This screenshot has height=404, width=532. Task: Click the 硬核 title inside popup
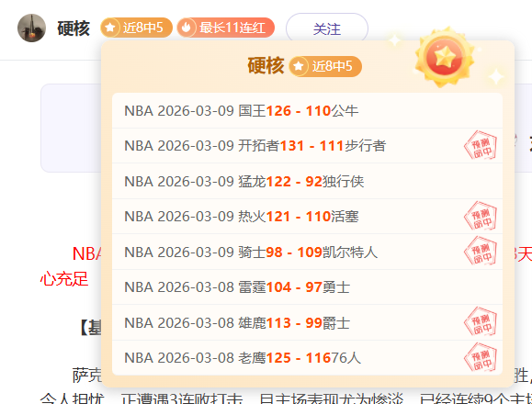coord(266,66)
